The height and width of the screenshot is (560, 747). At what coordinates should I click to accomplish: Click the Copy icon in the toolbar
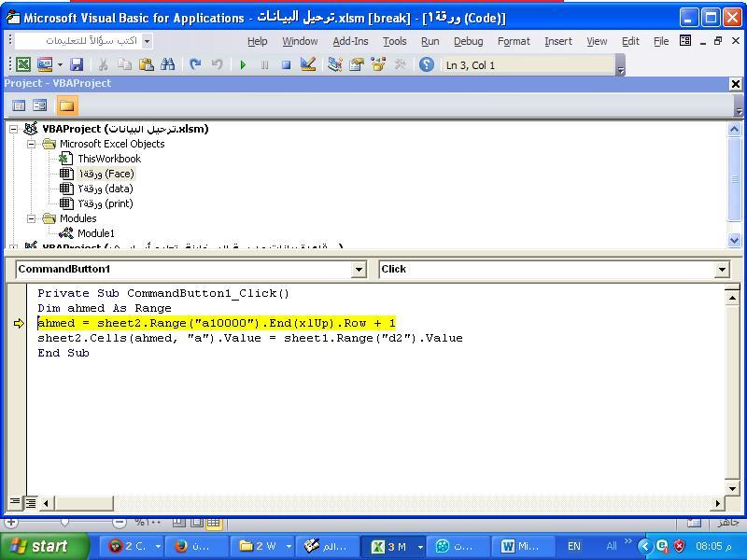(124, 64)
